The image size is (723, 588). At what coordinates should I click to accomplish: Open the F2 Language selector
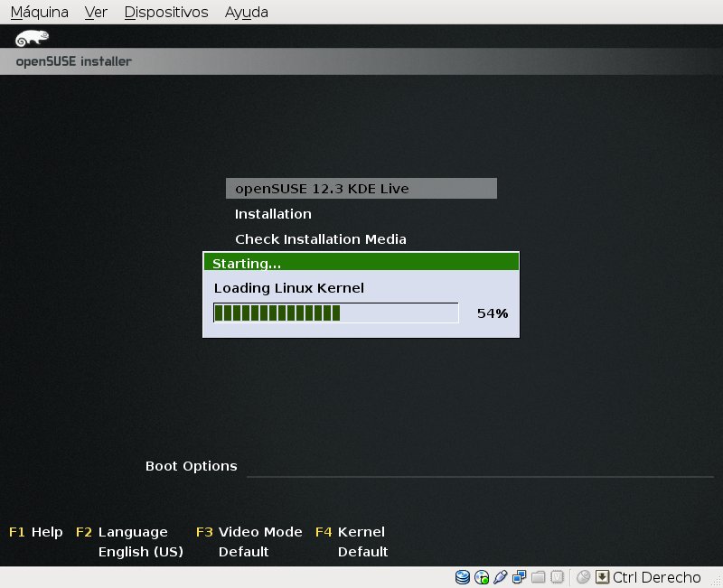coord(122,532)
